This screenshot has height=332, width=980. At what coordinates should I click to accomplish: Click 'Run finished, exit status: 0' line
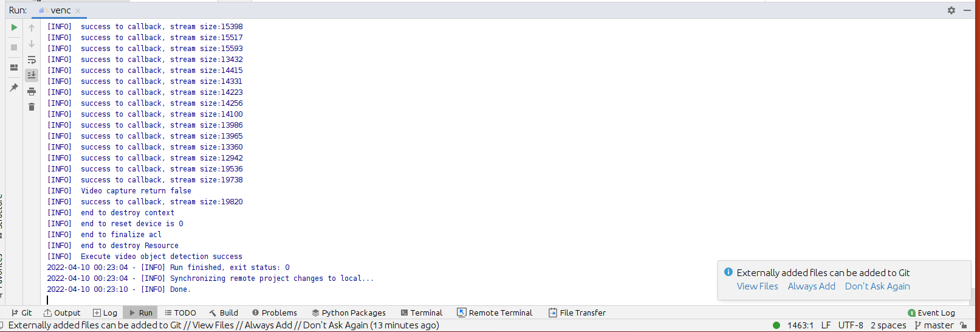coord(168,268)
